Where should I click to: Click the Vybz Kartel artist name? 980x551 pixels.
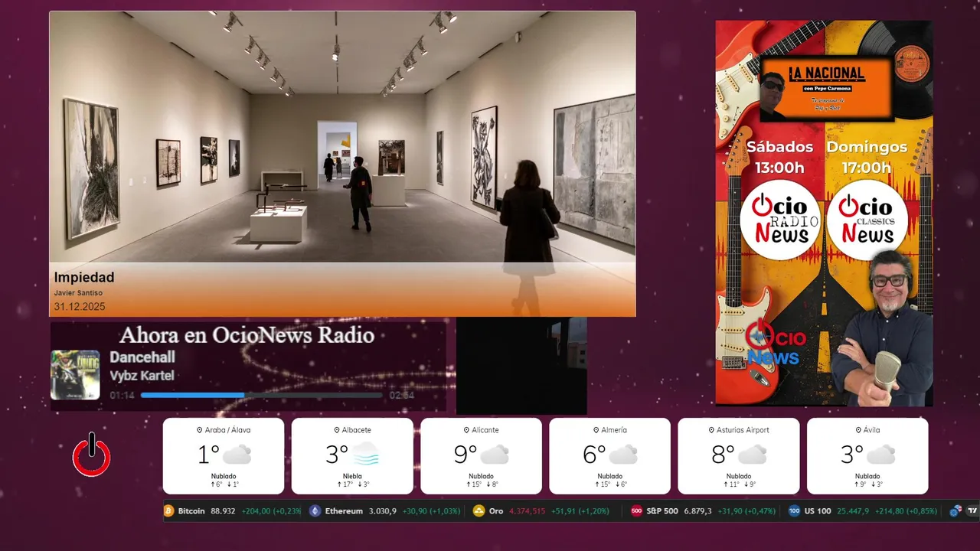tap(142, 376)
